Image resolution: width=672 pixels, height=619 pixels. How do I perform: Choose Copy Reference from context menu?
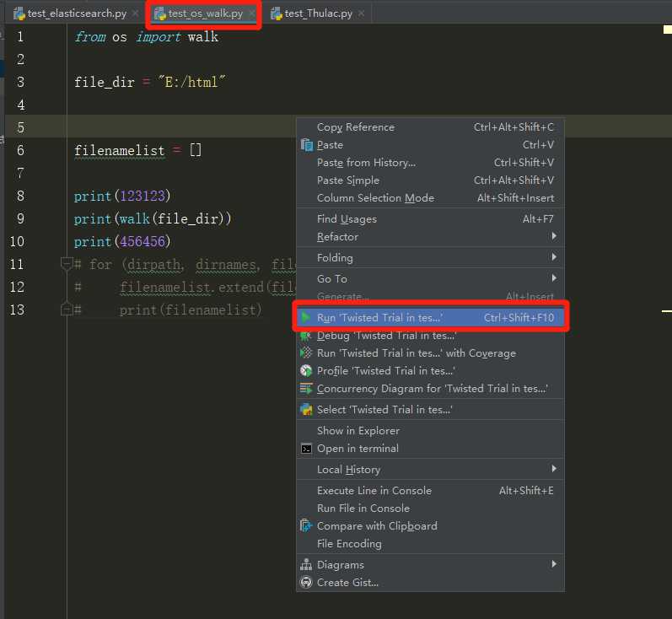[430, 127]
